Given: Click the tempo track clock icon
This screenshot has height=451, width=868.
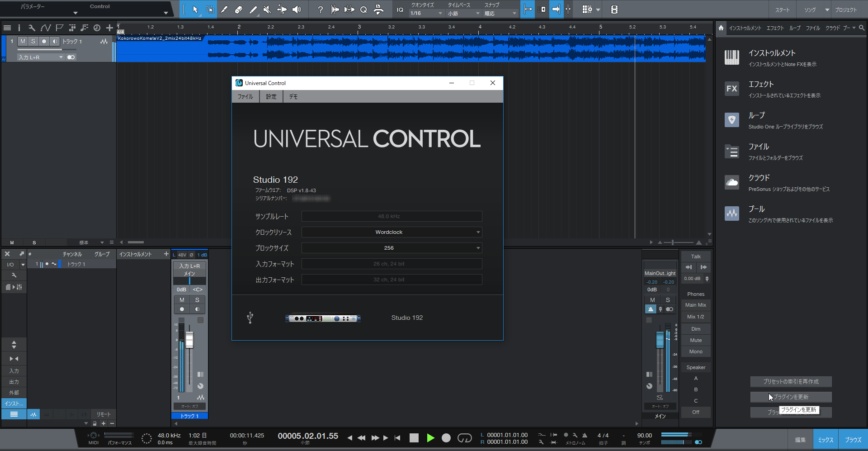Looking at the screenshot, I should click(97, 28).
